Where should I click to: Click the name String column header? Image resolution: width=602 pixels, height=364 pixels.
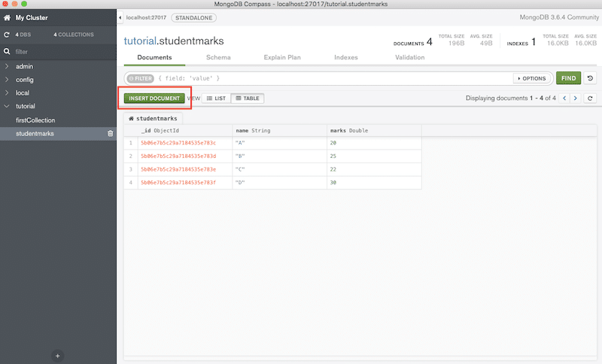(x=279, y=130)
